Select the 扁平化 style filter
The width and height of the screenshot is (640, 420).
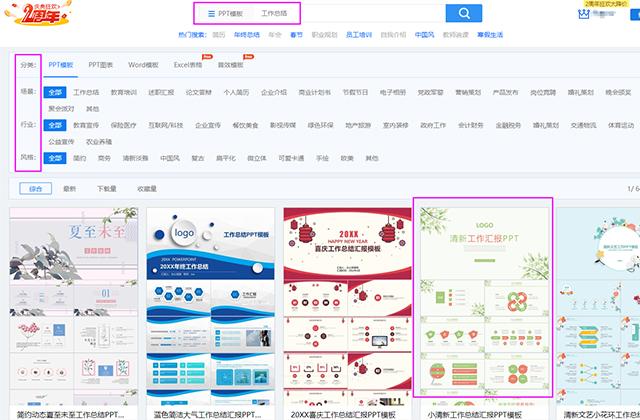226,158
